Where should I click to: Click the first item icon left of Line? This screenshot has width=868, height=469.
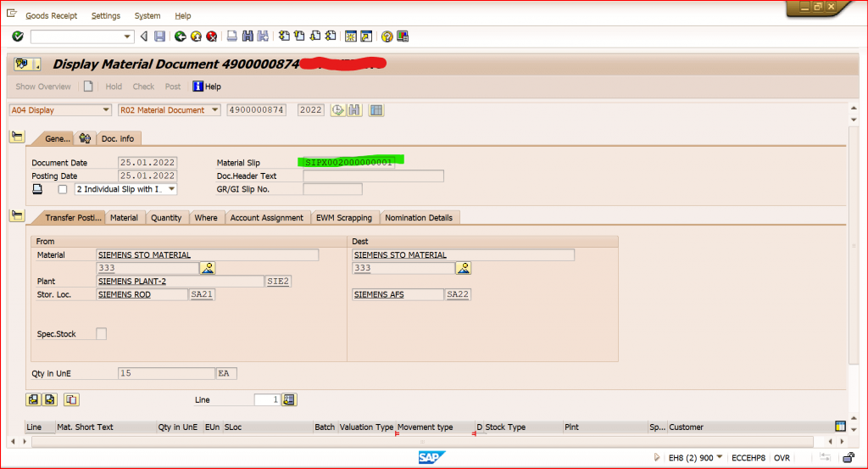point(33,399)
